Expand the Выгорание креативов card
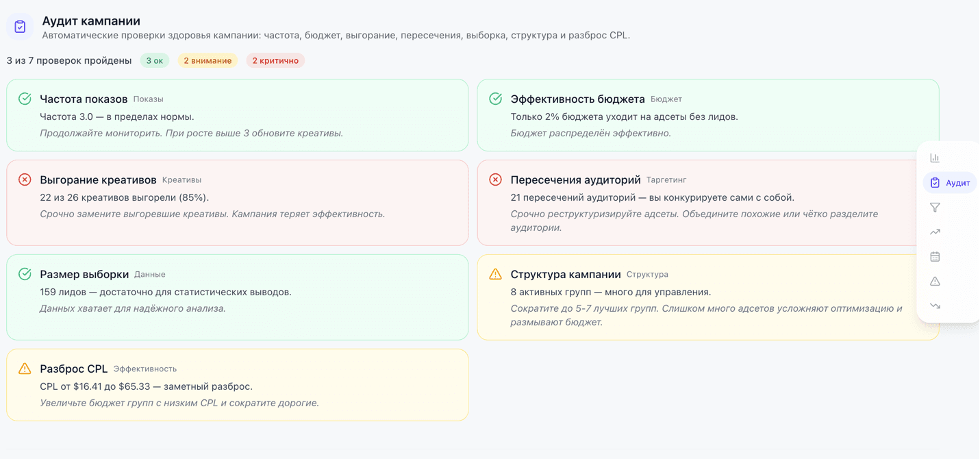 pos(236,203)
